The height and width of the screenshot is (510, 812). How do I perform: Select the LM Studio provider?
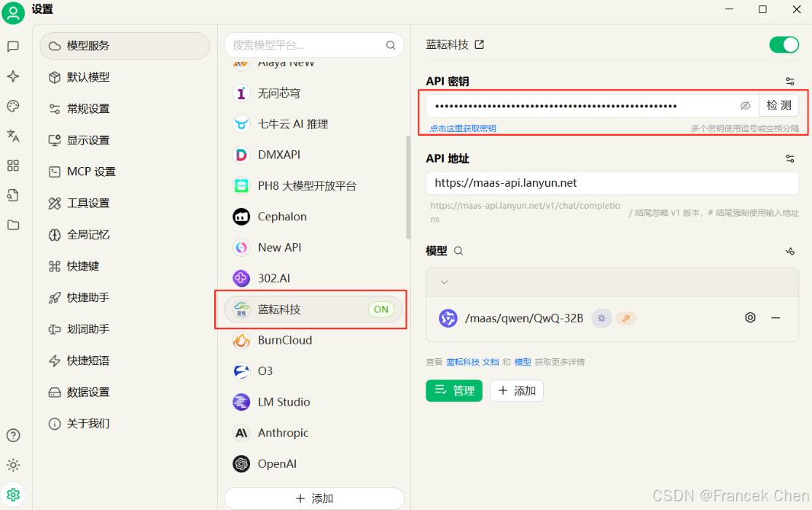314,402
